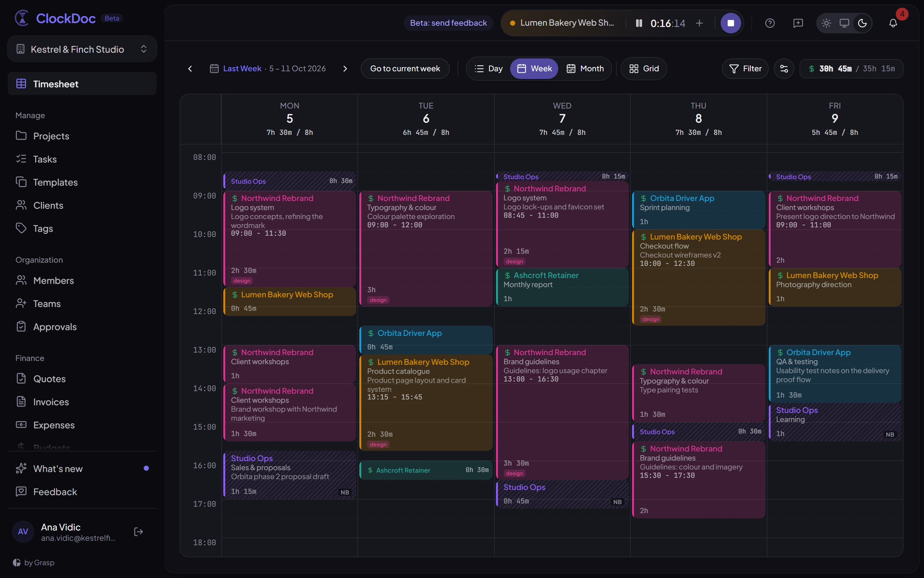Open Members in sidebar

(x=82, y=280)
